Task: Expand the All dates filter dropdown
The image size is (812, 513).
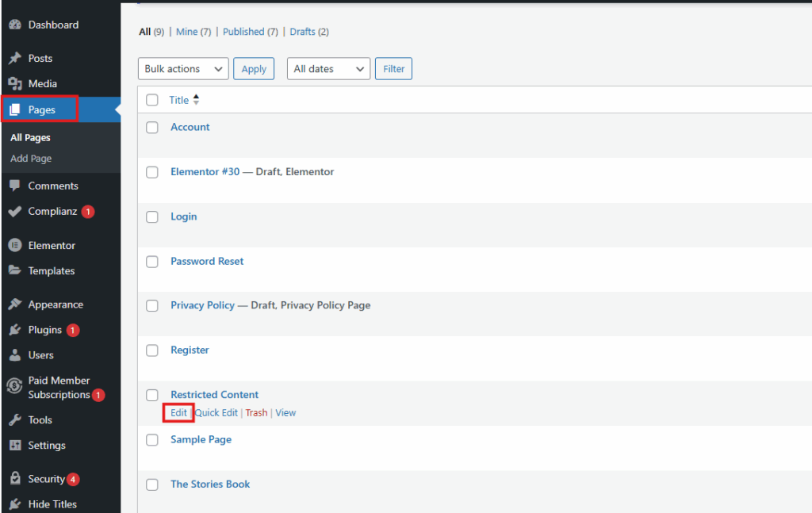Action: (x=328, y=69)
